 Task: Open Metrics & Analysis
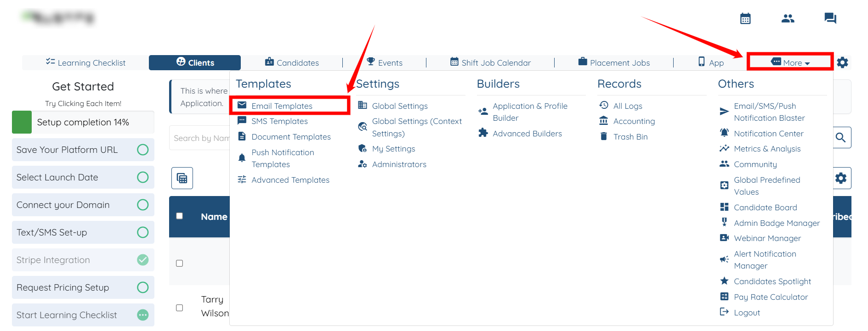click(x=767, y=149)
